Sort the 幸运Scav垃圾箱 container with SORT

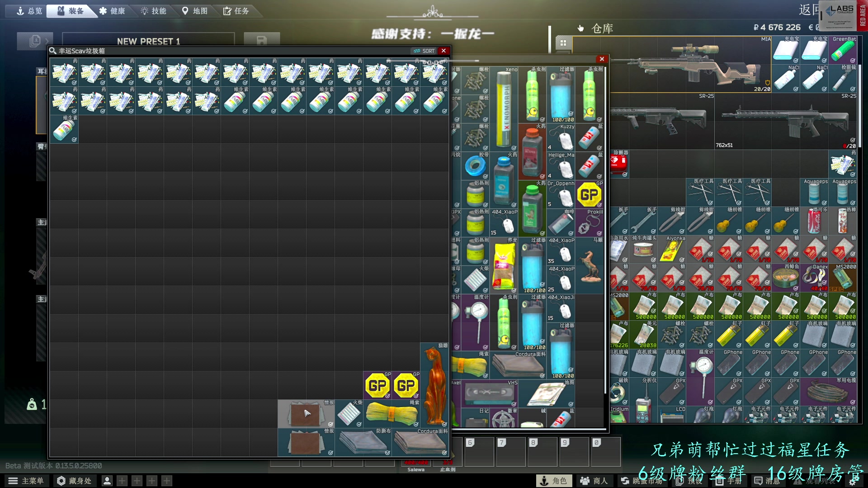tap(424, 51)
